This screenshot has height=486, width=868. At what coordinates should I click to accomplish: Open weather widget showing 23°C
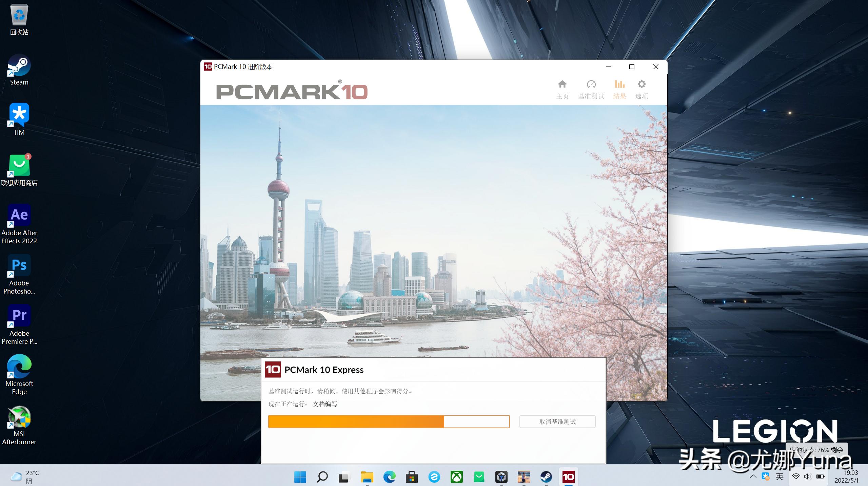(24, 476)
